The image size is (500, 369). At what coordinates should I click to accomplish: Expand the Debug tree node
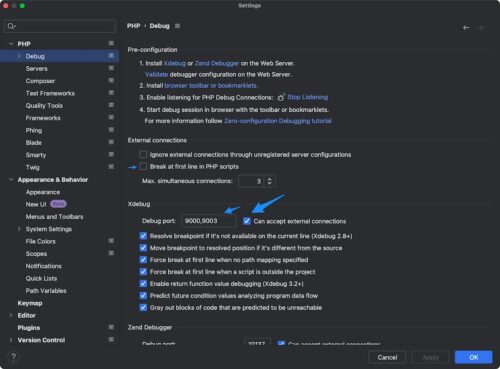[19, 56]
